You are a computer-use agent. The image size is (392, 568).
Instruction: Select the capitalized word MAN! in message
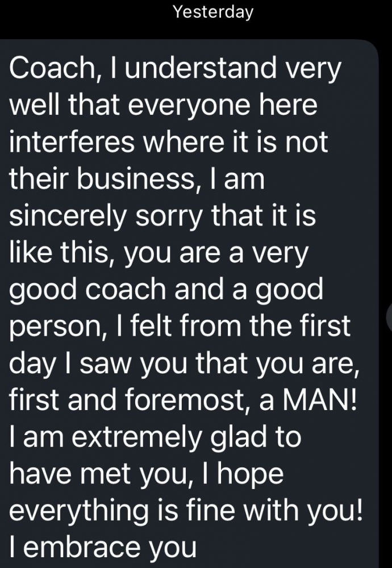320,400
